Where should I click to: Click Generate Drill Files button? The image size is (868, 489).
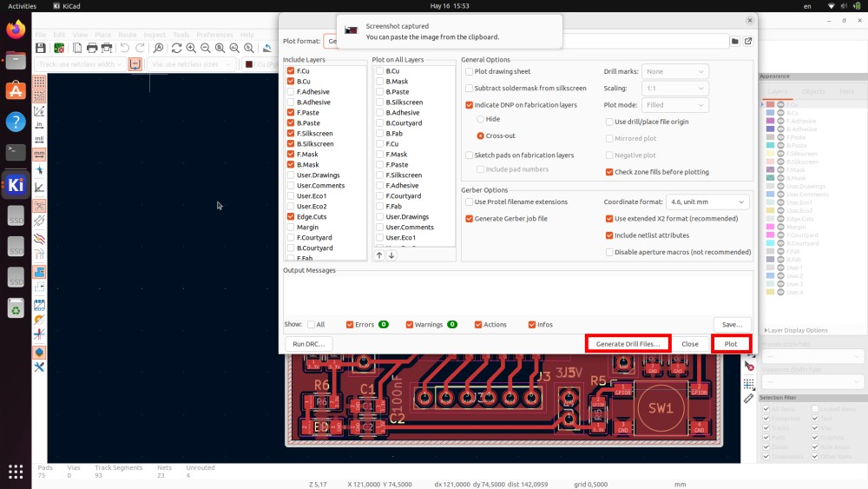coord(628,344)
